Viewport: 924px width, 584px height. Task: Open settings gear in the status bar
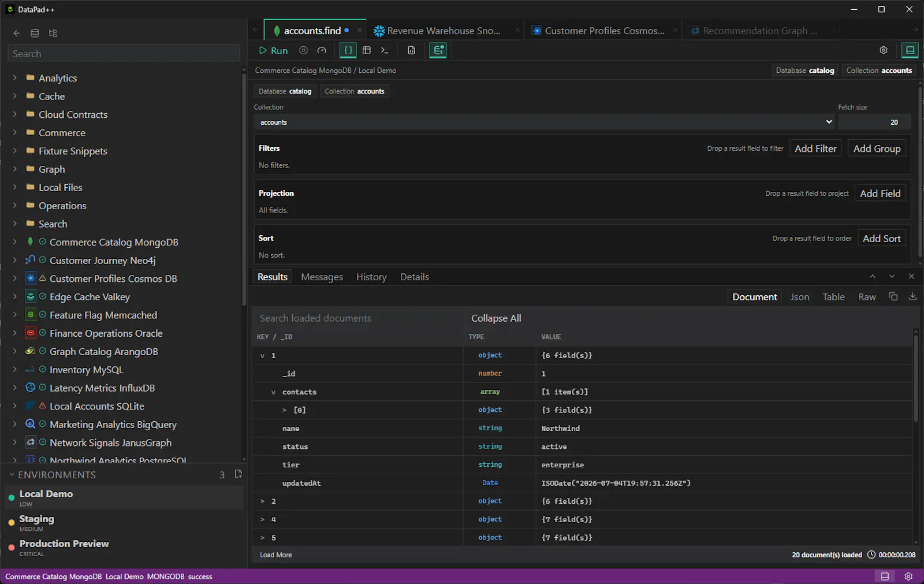pos(908,576)
